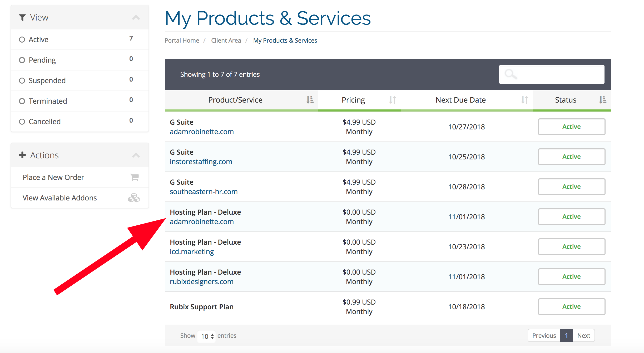Click the cubes icon next to View Available Addons

tap(134, 198)
